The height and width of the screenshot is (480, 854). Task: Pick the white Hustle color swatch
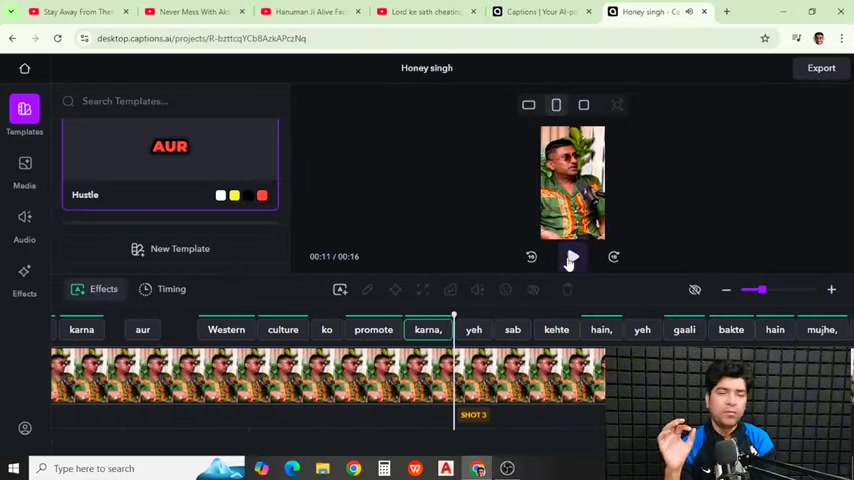pyautogui.click(x=221, y=196)
